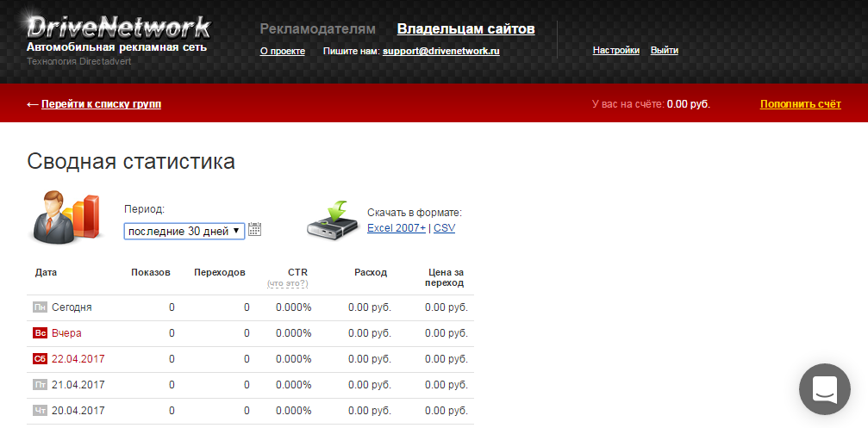This screenshot has width=868, height=428.
Task: Click the Переходов column header
Action: click(x=220, y=273)
